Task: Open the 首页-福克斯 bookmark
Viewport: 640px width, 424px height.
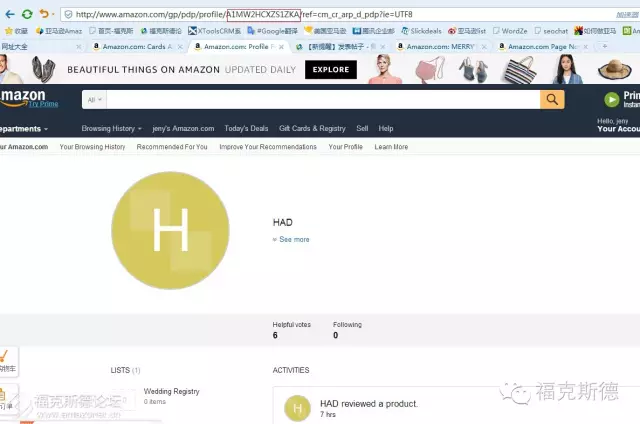Action: tap(111, 31)
